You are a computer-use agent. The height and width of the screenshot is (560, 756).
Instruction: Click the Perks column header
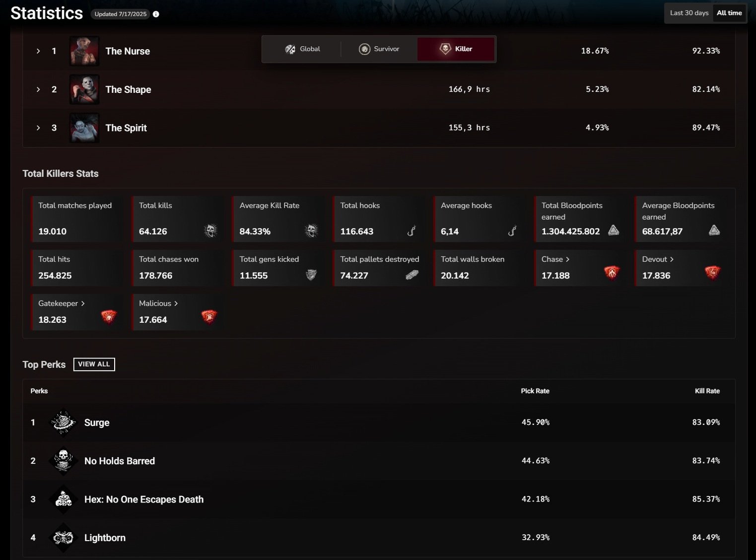click(39, 391)
